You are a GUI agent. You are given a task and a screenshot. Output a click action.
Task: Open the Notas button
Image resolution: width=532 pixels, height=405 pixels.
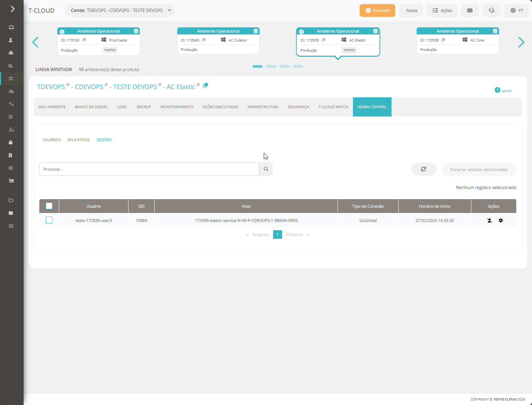[411, 10]
